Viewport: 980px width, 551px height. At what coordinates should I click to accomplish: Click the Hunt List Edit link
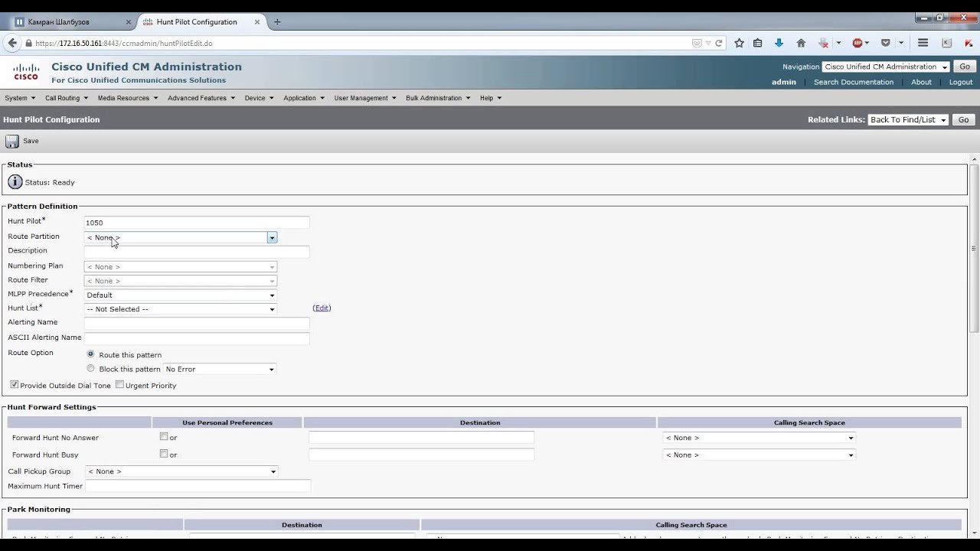click(x=322, y=308)
